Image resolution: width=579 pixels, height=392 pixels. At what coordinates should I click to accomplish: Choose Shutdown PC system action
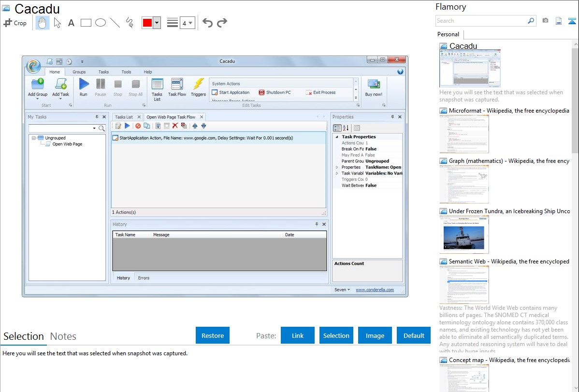[275, 92]
